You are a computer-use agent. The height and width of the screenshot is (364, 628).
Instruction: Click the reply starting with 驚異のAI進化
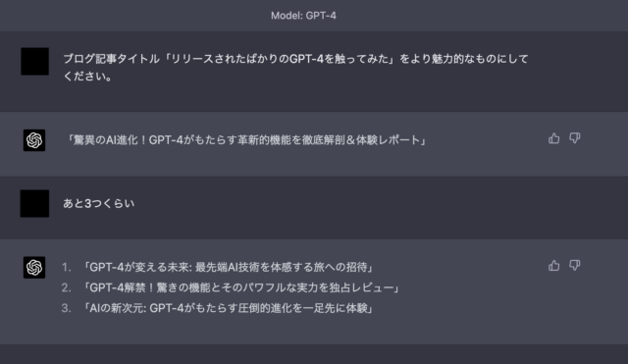coord(245,140)
